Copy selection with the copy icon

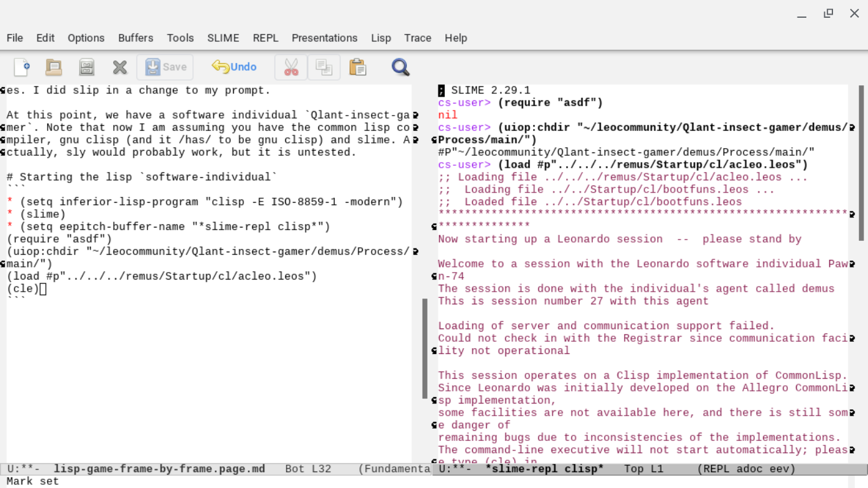coord(324,67)
